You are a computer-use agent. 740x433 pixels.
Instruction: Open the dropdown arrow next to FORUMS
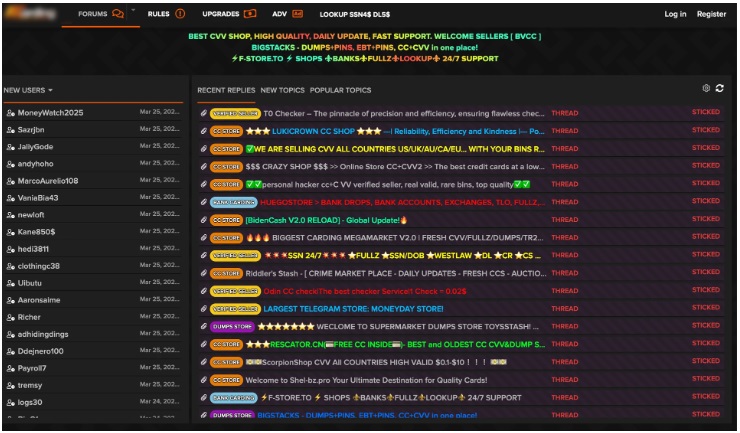(x=133, y=10)
